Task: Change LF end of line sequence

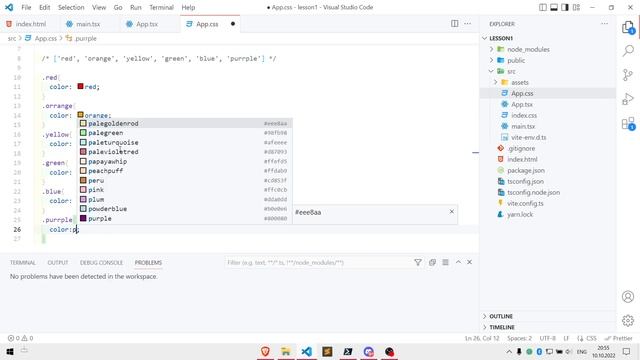Action: click(x=566, y=338)
